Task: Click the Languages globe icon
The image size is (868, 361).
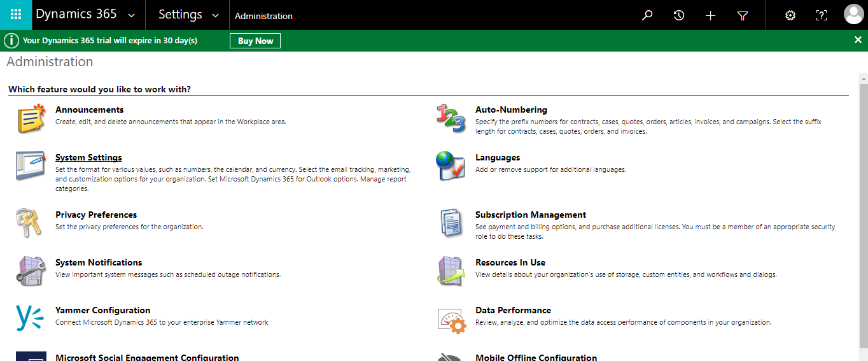Action: (451, 166)
